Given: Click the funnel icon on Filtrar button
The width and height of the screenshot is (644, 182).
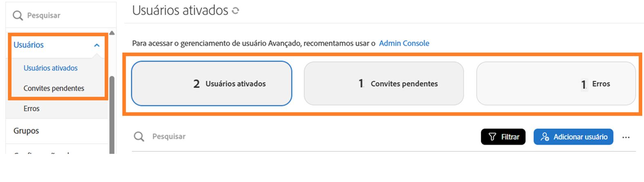Looking at the screenshot, I should point(492,137).
